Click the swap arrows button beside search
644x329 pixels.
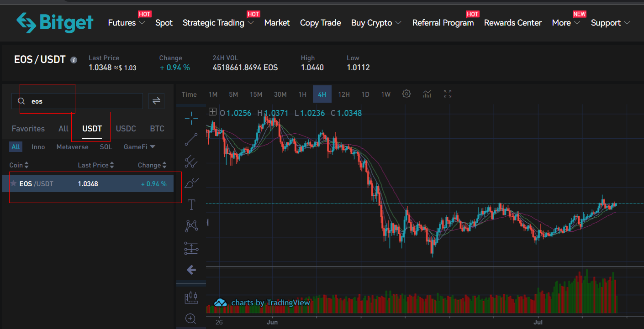point(156,101)
